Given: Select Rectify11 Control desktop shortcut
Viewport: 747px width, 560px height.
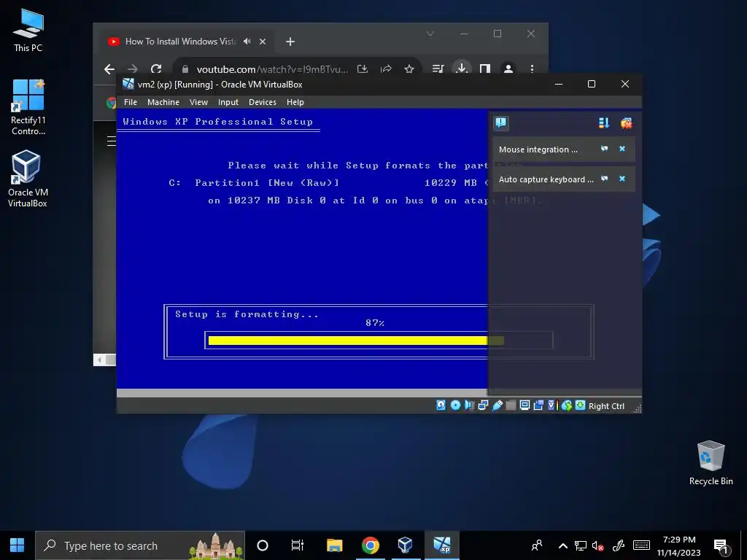Looking at the screenshot, I should point(28,107).
